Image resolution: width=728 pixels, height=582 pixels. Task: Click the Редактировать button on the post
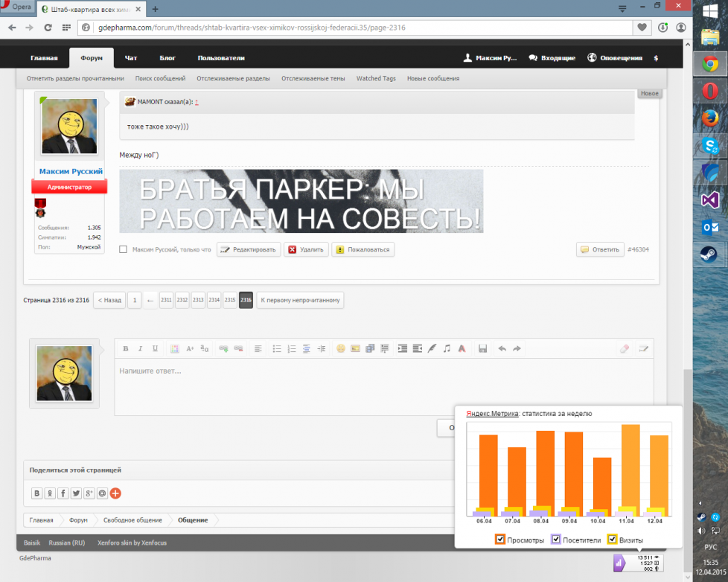coord(249,250)
